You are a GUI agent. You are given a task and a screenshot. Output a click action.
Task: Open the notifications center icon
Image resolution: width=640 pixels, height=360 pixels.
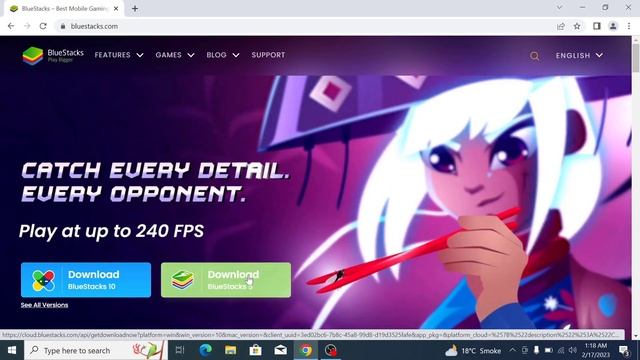624,350
